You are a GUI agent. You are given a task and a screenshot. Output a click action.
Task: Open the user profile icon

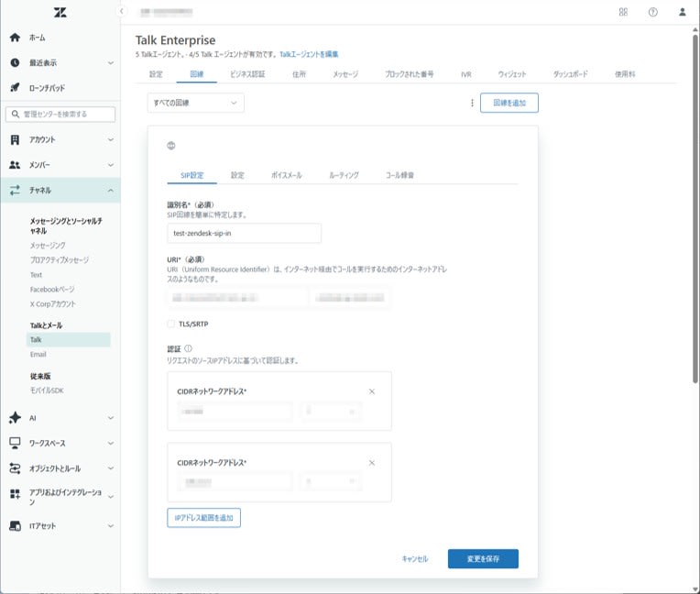(x=683, y=12)
